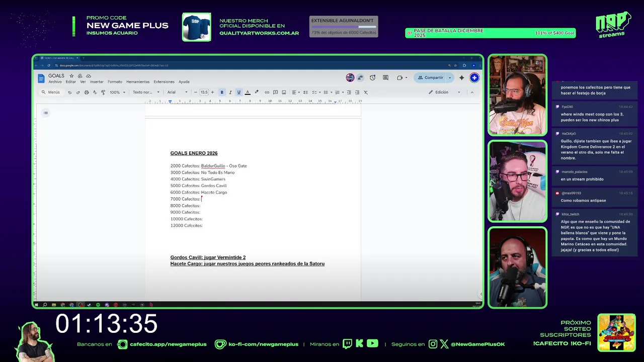Click the line 4000 Cafecitos: SwinGamers
This screenshot has height=362, width=644.
pyautogui.click(x=198, y=179)
